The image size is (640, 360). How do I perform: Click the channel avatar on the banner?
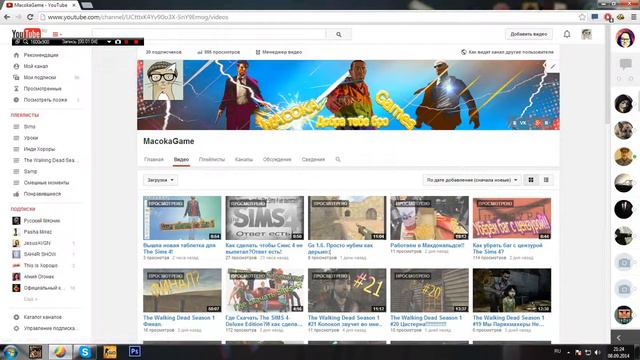pyautogui.click(x=163, y=80)
